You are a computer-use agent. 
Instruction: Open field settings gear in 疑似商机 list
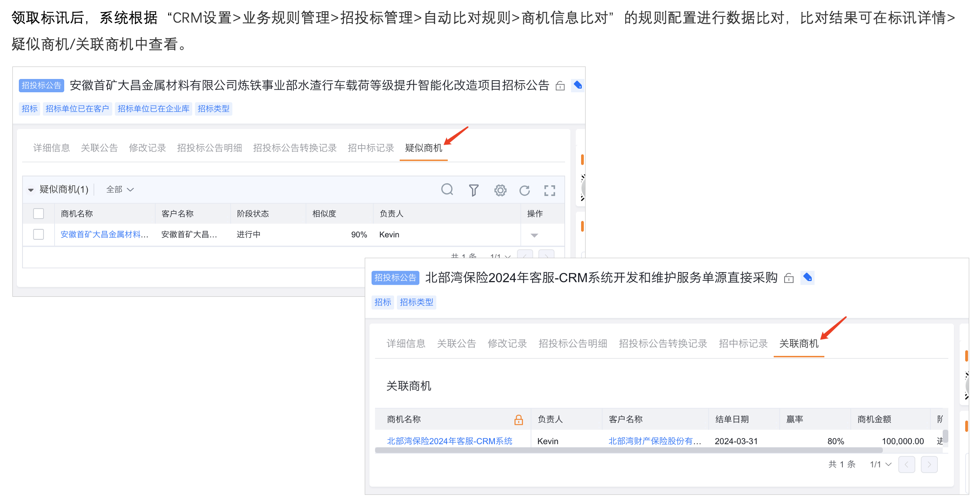point(500,190)
